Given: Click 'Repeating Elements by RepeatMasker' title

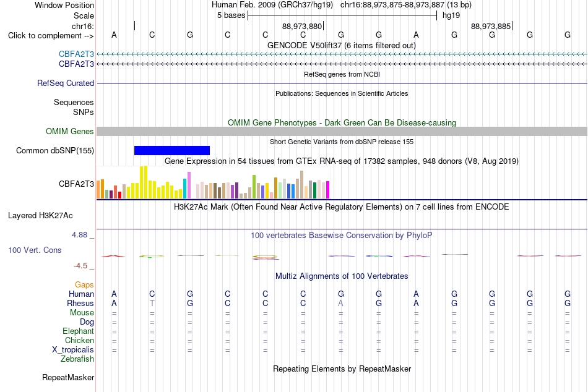Looking at the screenshot, I should (x=342, y=369).
